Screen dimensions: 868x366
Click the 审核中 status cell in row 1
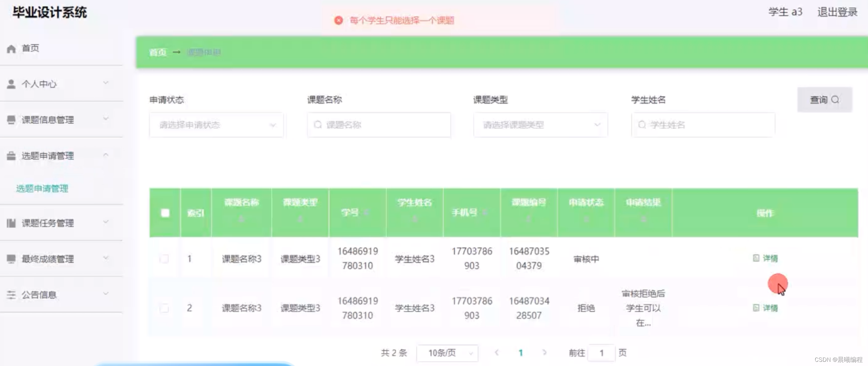586,259
